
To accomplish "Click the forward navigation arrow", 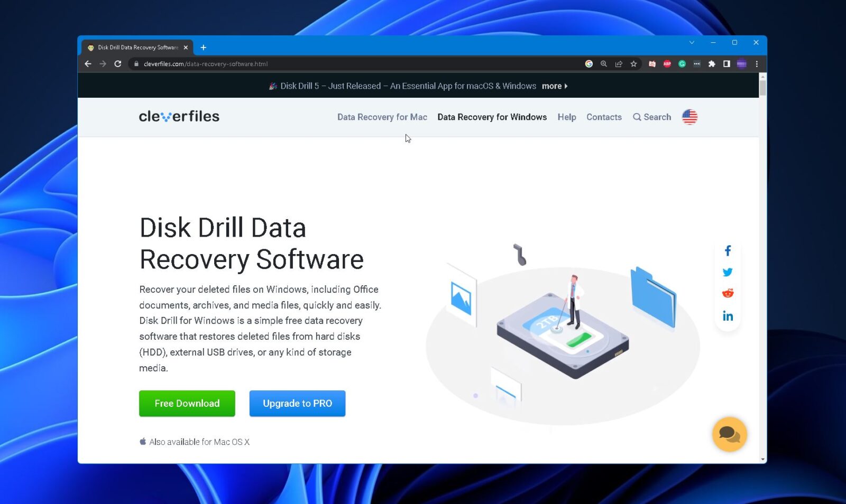I will pos(103,64).
